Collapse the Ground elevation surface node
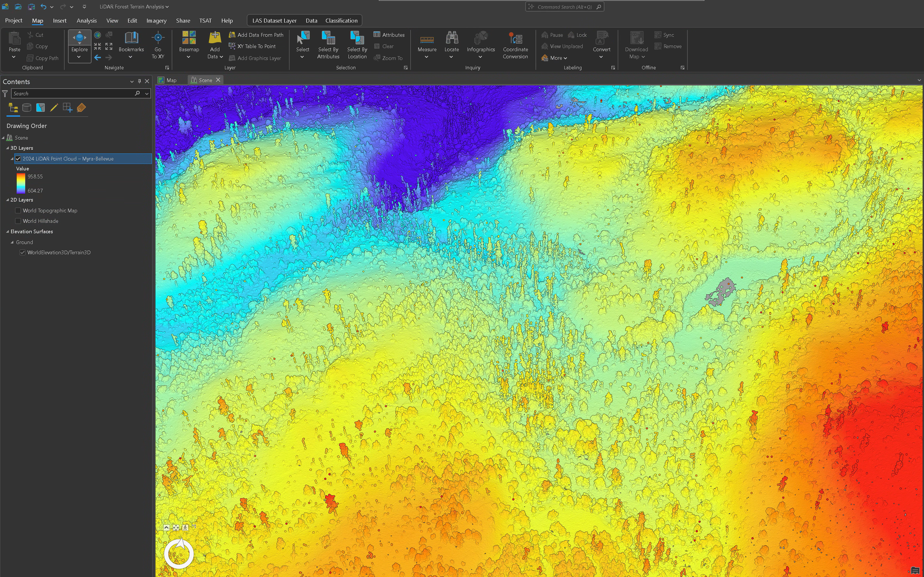The height and width of the screenshot is (577, 924). click(x=12, y=242)
